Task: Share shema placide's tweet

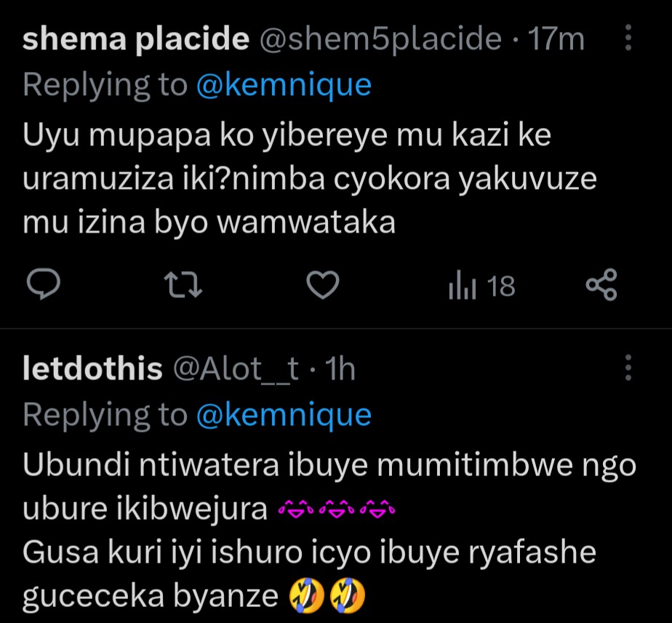Action: [x=601, y=286]
